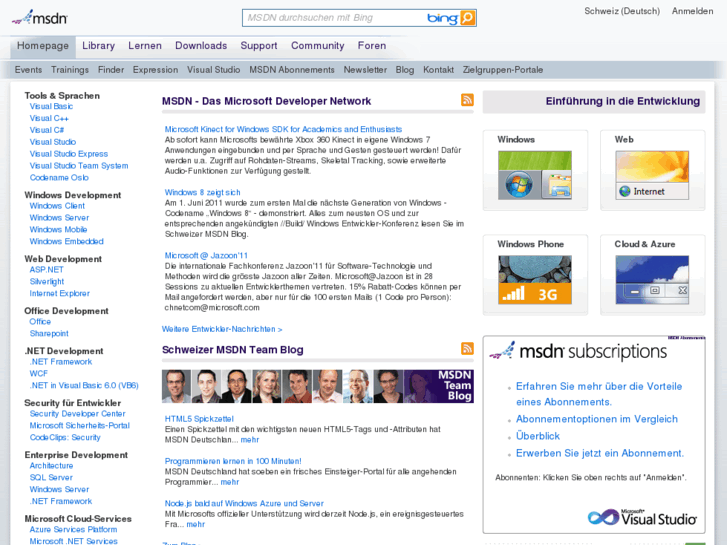Viewport: 727px width, 545px height.
Task: Open Events in the sub navigation
Action: 28,70
